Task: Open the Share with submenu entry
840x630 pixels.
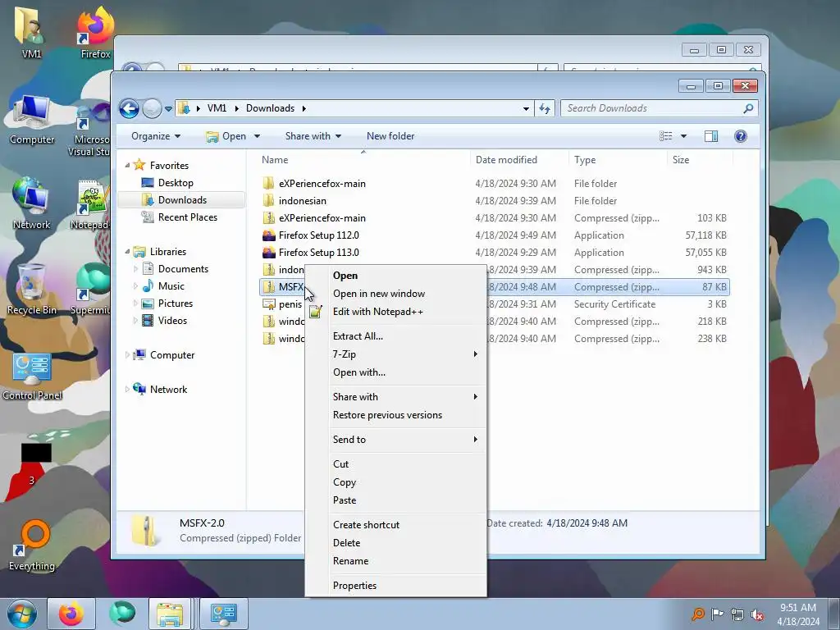Action: tap(396, 396)
